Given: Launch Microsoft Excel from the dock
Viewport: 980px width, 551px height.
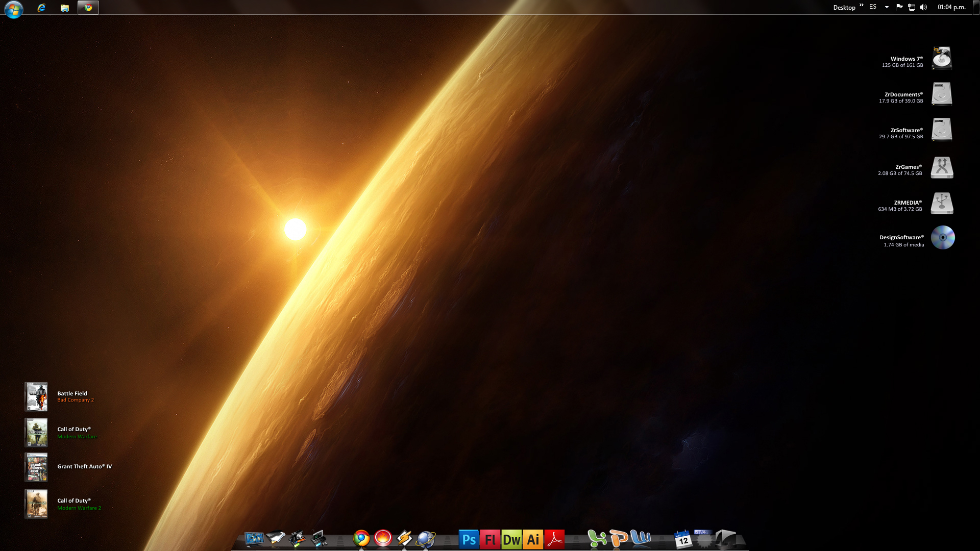Looking at the screenshot, I should pyautogui.click(x=597, y=539).
